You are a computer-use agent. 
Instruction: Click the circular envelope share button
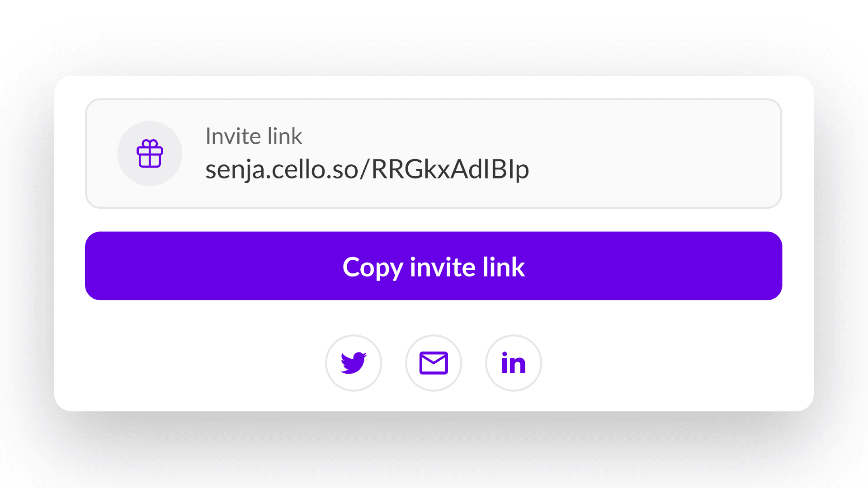point(434,363)
